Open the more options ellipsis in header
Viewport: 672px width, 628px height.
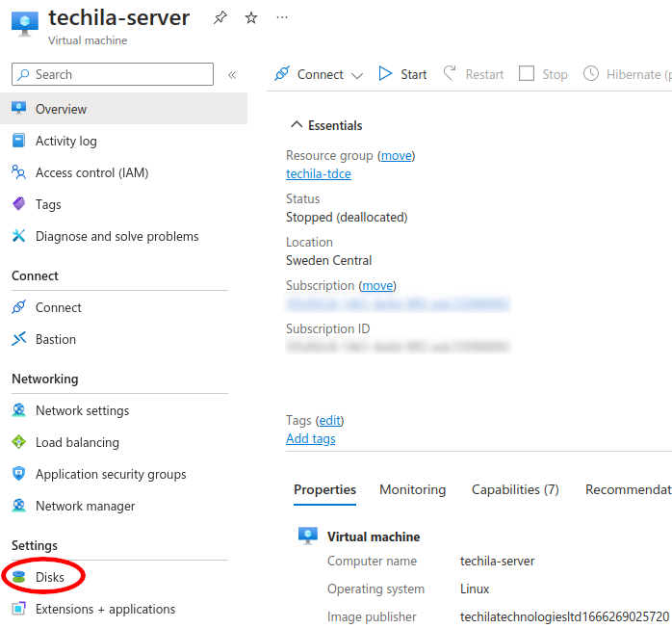(x=281, y=17)
